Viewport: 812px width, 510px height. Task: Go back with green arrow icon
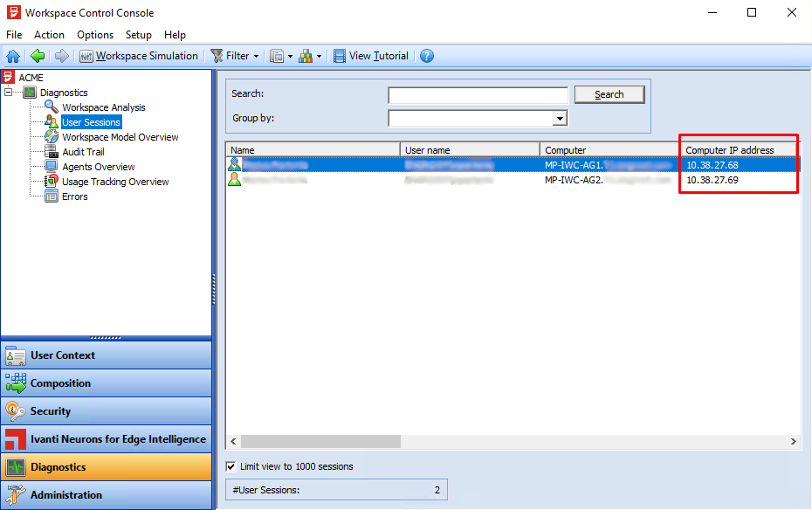tap(38, 56)
